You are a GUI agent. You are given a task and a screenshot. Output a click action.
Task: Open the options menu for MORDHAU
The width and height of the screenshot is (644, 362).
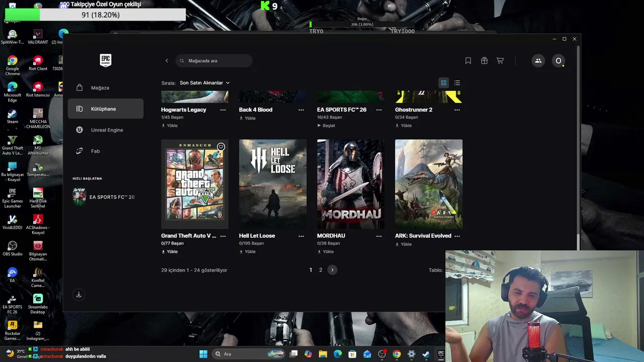point(379,236)
